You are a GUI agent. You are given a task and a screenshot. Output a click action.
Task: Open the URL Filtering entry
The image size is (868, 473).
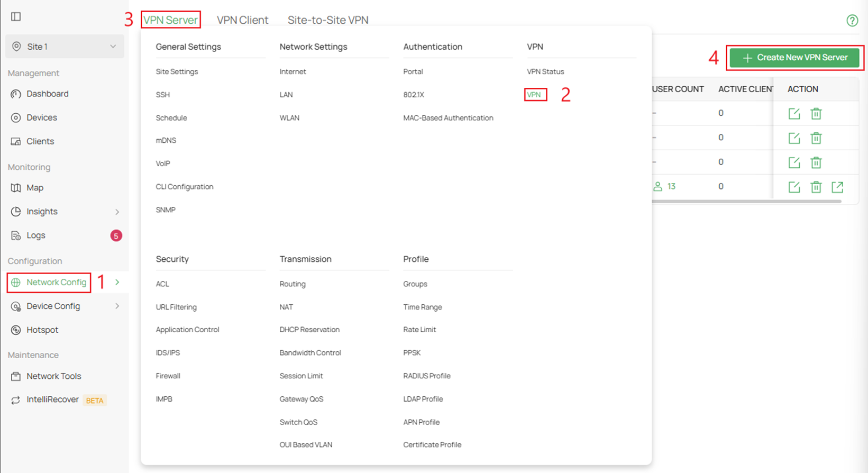pos(176,307)
